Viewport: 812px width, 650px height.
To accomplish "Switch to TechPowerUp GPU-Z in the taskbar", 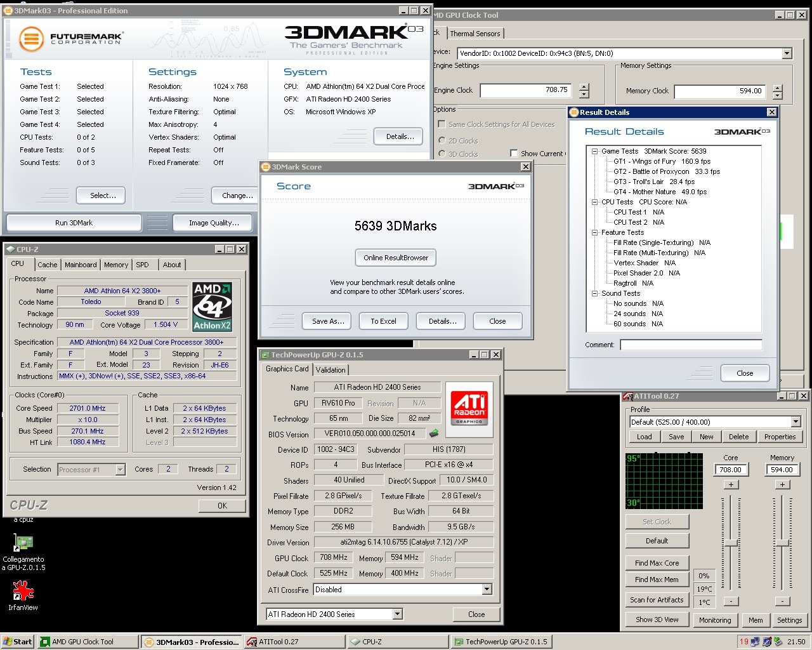I will [501, 642].
